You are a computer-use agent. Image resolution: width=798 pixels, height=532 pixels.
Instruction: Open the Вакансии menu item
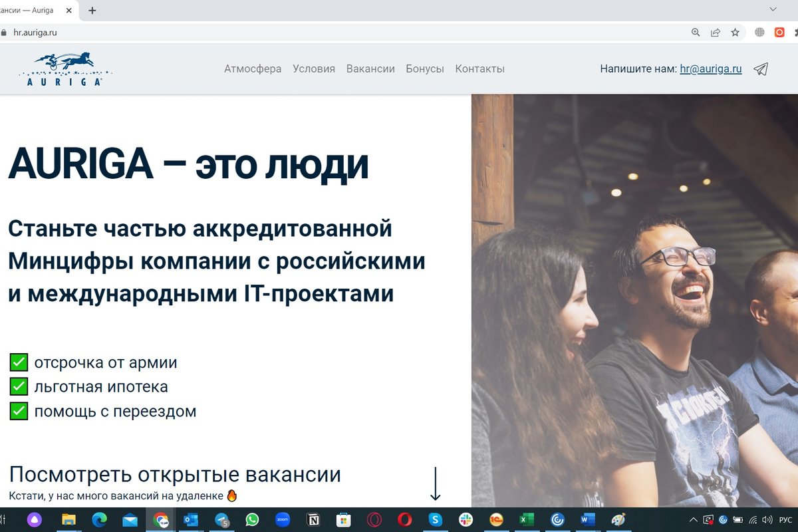(370, 69)
